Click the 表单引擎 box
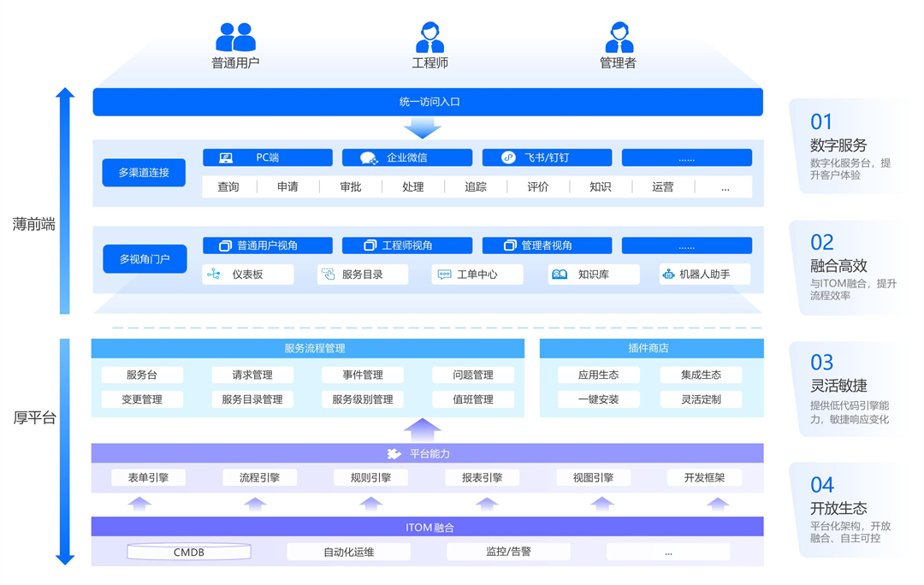Viewport: 924px width, 585px height. click(149, 478)
